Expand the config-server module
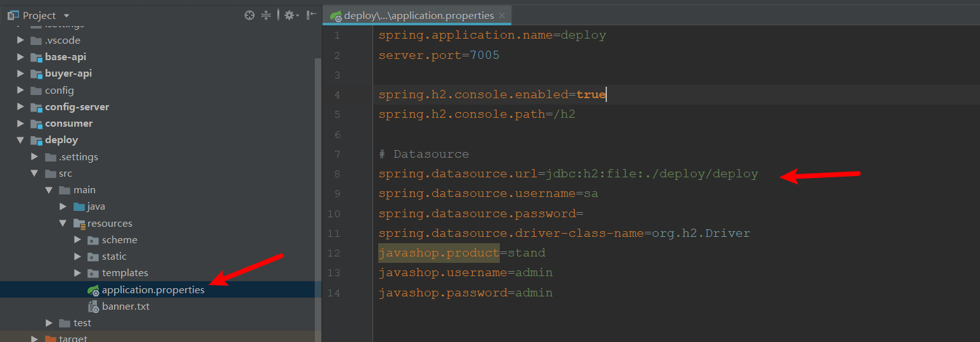The height and width of the screenshot is (342, 980). pyautogui.click(x=21, y=107)
